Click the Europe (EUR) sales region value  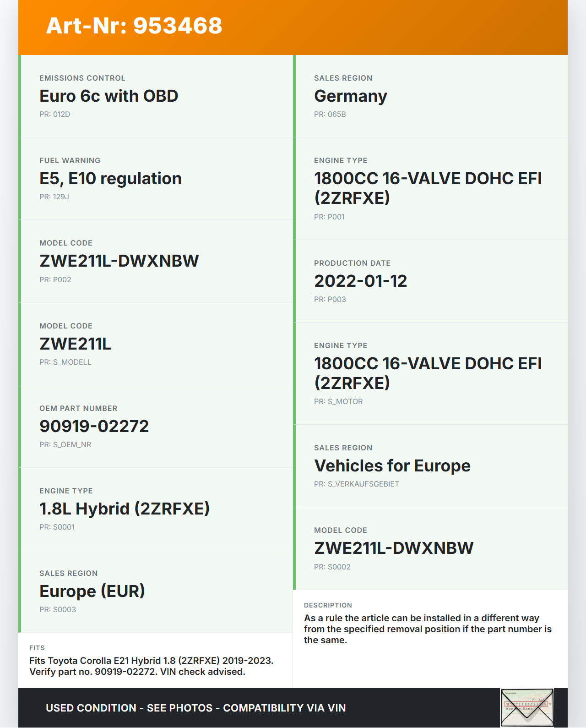coord(92,591)
